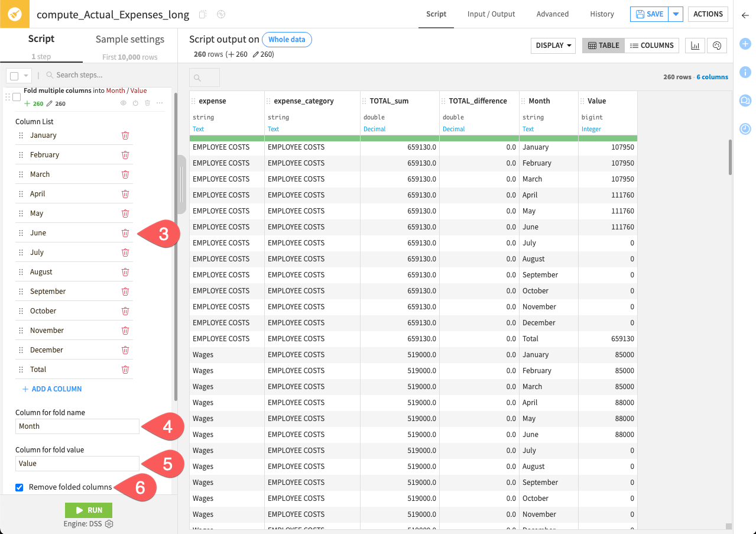The height and width of the screenshot is (534, 756).
Task: Open the discussions icon in right sidebar
Action: 745,101
